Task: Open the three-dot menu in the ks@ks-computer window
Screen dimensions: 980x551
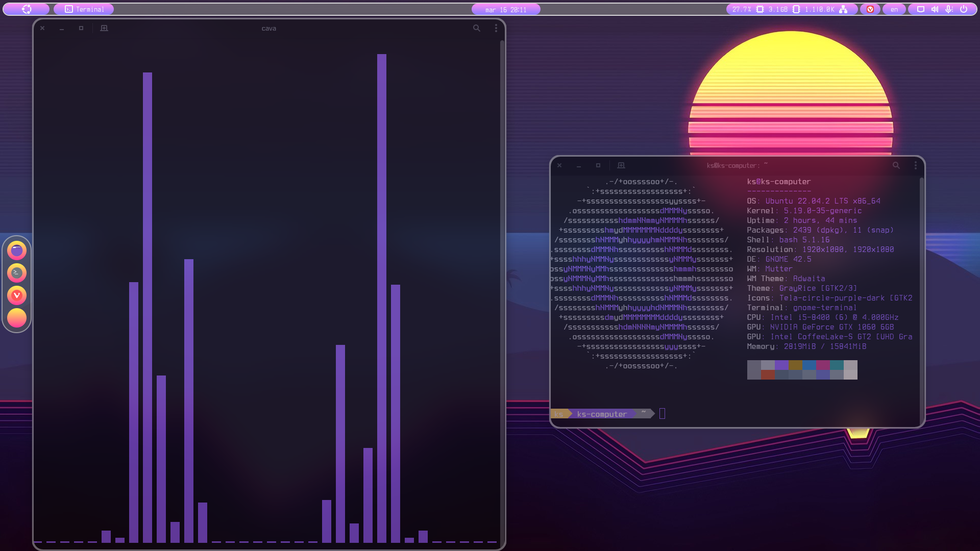Action: click(x=916, y=165)
